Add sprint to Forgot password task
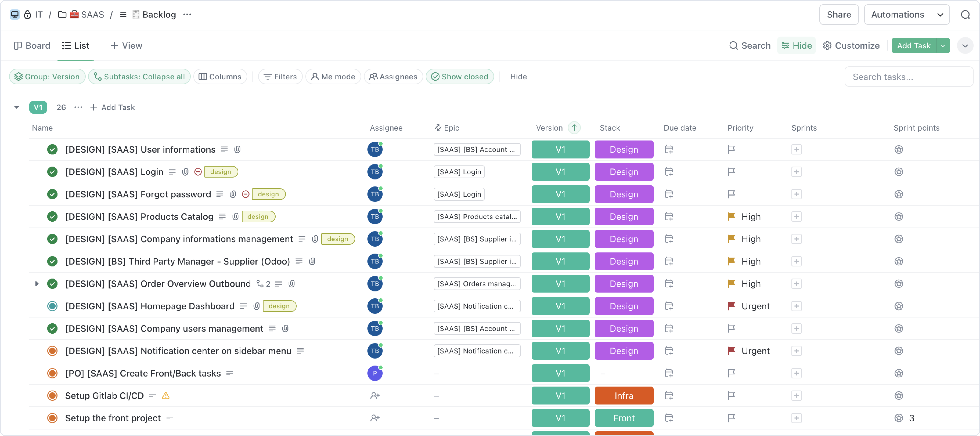 pyautogui.click(x=796, y=194)
